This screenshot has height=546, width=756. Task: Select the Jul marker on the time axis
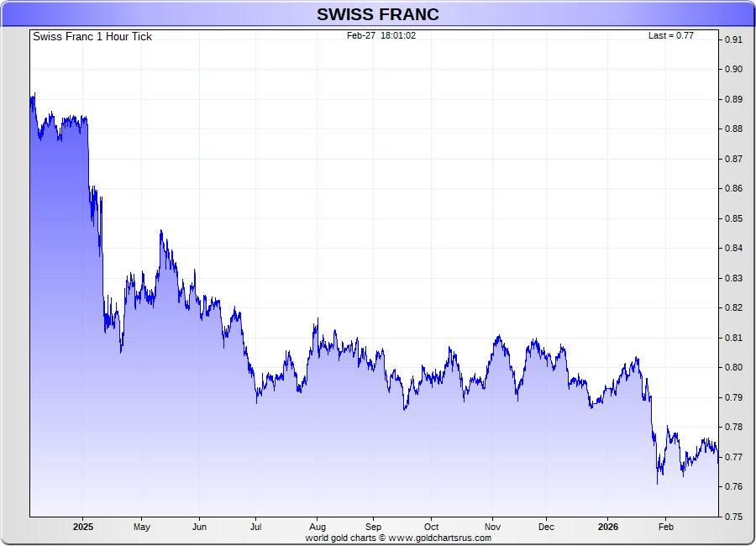coord(256,528)
